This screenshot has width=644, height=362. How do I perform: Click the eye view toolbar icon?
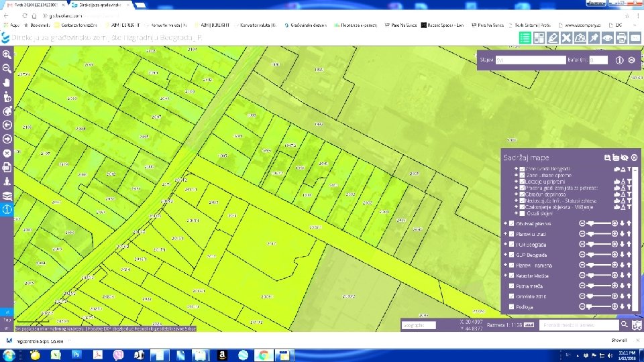tap(608, 38)
